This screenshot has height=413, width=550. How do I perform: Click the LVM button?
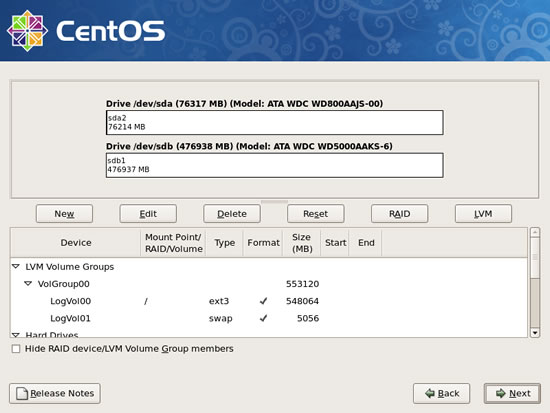483,214
